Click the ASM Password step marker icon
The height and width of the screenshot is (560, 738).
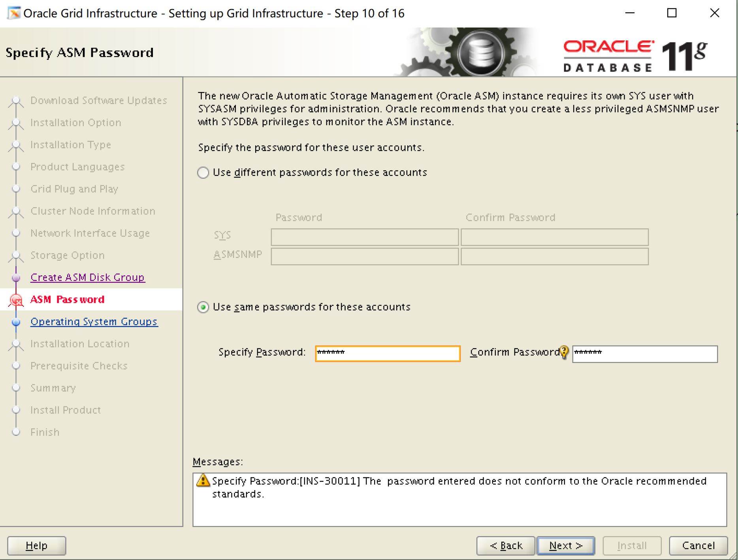(16, 300)
